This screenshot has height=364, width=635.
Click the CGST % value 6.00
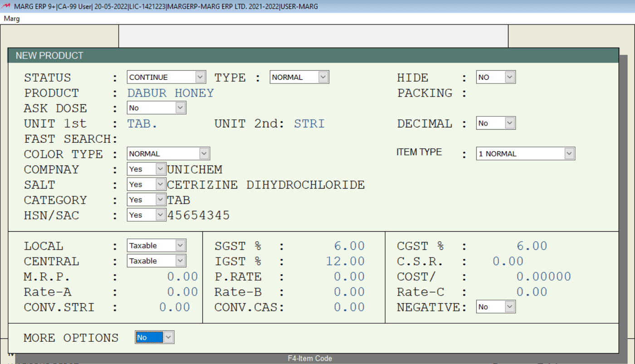532,246
